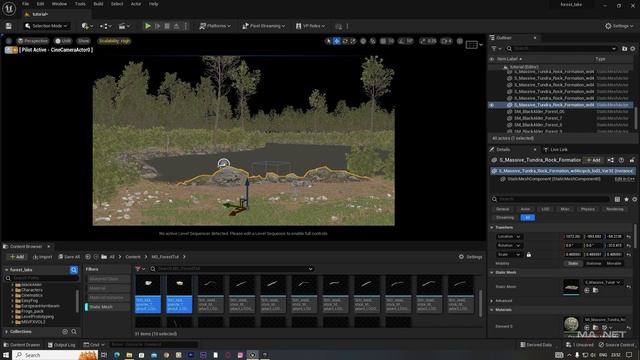
Task: Click the Content Browser history back icon
Action: click(88, 257)
